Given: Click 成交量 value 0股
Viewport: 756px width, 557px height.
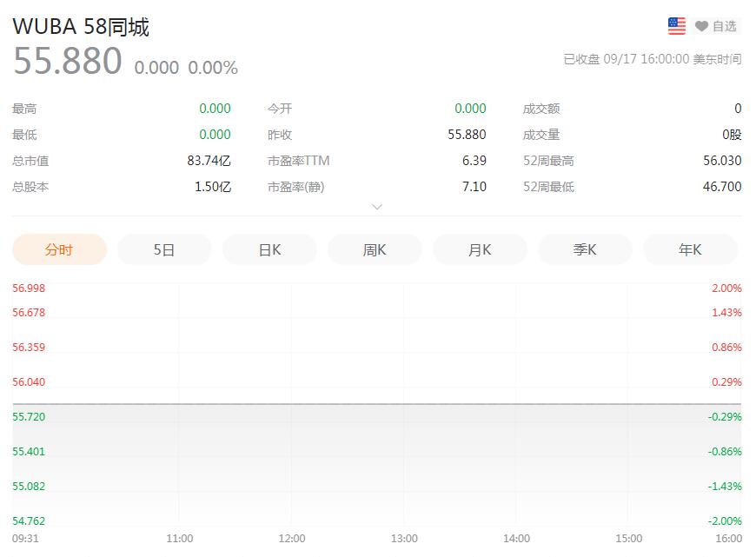Looking at the screenshot, I should click(x=732, y=135).
